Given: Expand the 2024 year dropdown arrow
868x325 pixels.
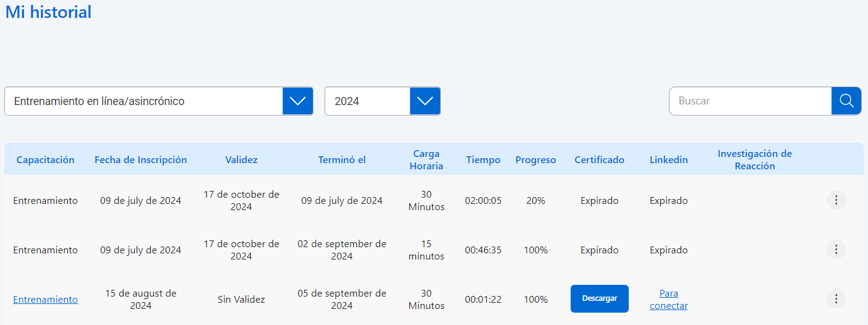Looking at the screenshot, I should tap(425, 101).
